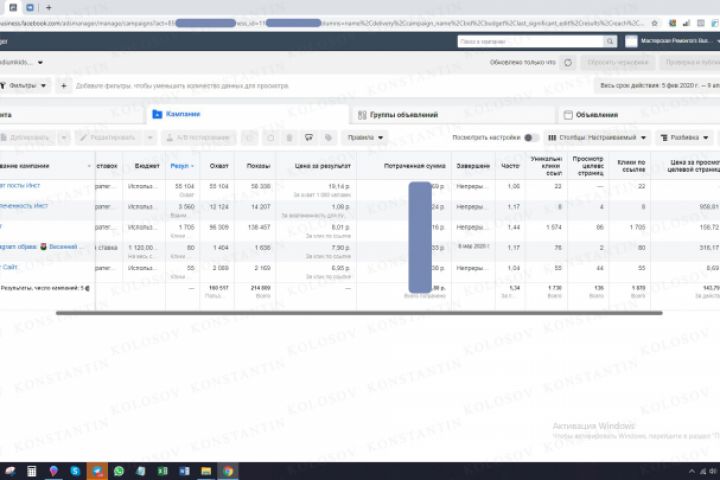Add a filter with plus button
The image size is (720, 480).
(x=64, y=85)
